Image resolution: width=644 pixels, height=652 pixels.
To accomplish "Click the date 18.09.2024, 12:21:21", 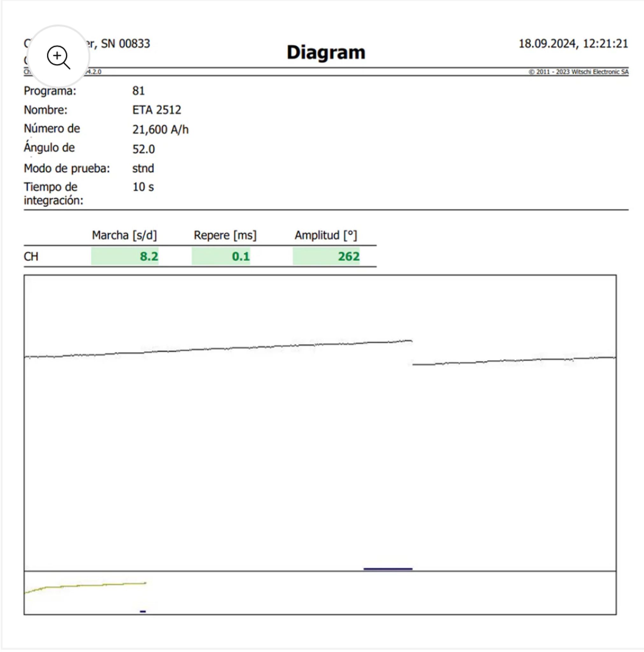I will click(573, 44).
